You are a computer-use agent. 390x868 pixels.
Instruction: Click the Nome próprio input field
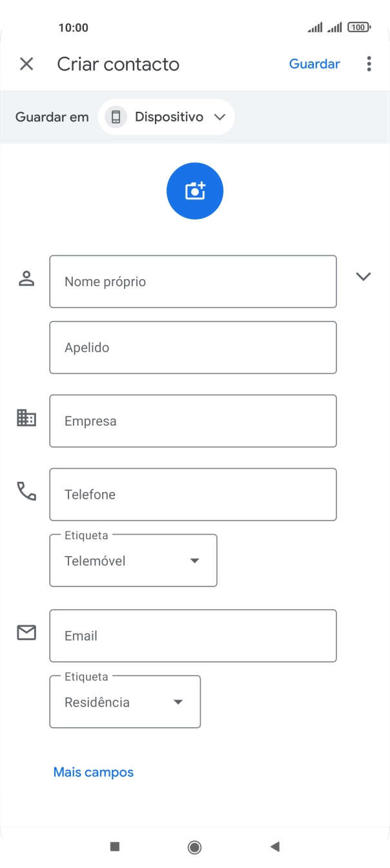click(192, 281)
